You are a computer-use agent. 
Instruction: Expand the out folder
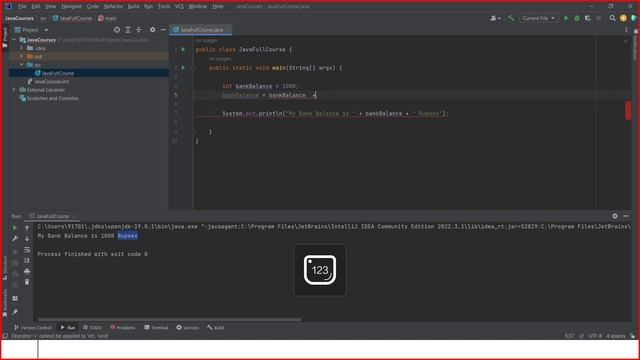pyautogui.click(x=22, y=56)
